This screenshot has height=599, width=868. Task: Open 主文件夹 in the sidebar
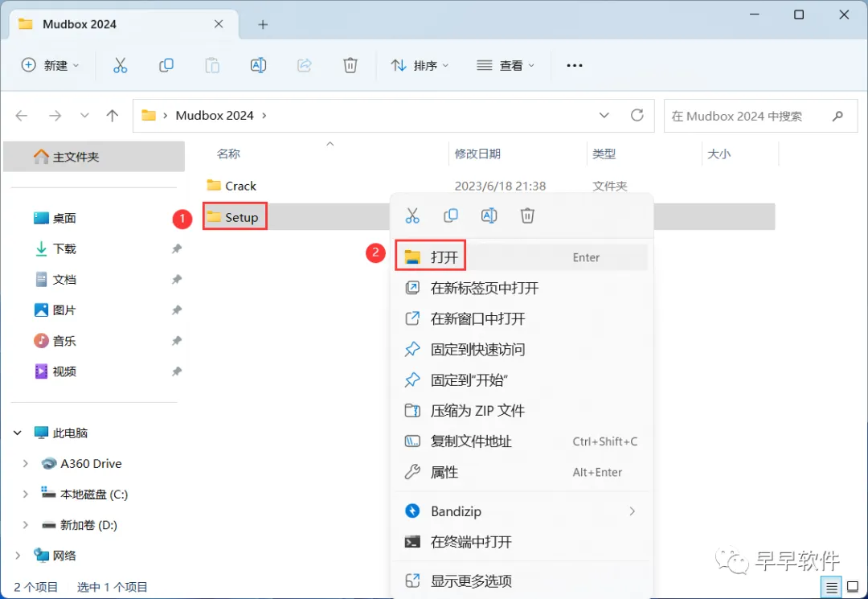pyautogui.click(x=94, y=157)
